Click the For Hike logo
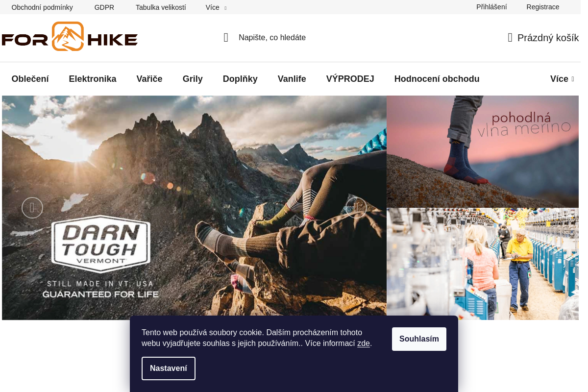588x392 pixels. click(x=70, y=36)
